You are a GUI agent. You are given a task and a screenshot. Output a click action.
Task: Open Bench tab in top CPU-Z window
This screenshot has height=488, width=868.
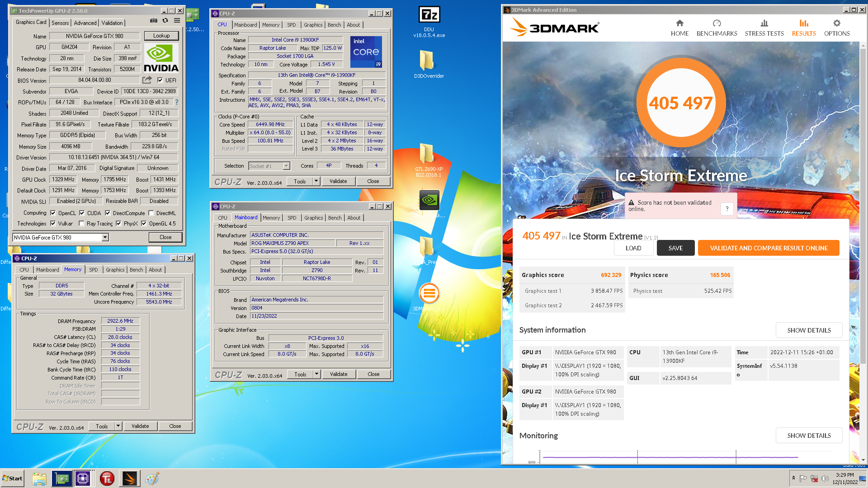[x=335, y=25]
